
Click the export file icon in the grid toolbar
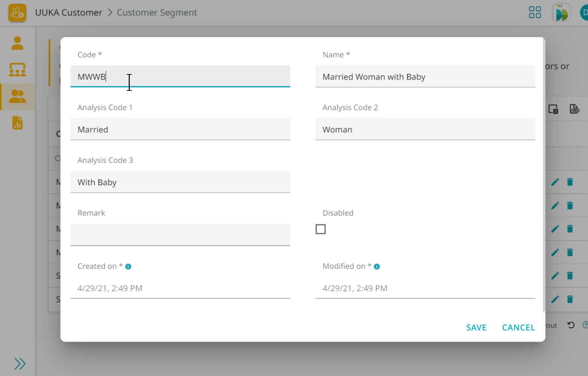click(574, 109)
